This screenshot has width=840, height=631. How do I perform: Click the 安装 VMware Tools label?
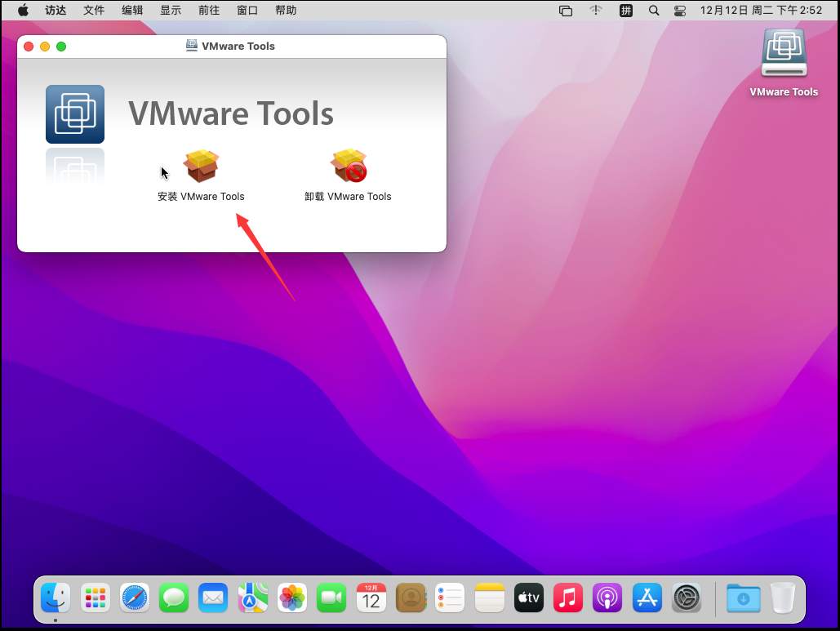click(201, 197)
